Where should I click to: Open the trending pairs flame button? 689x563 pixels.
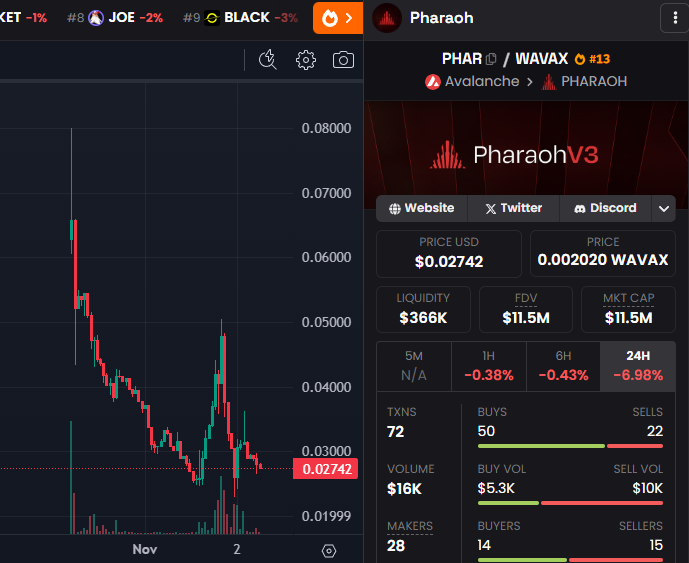coord(337,18)
